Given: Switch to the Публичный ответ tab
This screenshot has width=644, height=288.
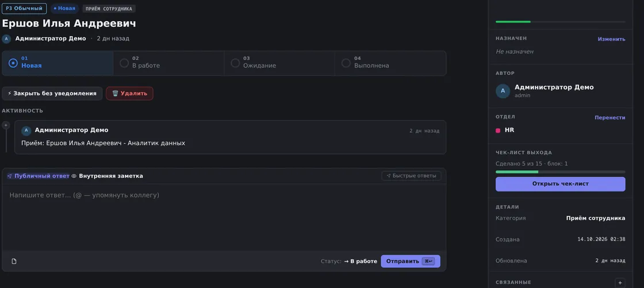Looking at the screenshot, I should pyautogui.click(x=38, y=176).
